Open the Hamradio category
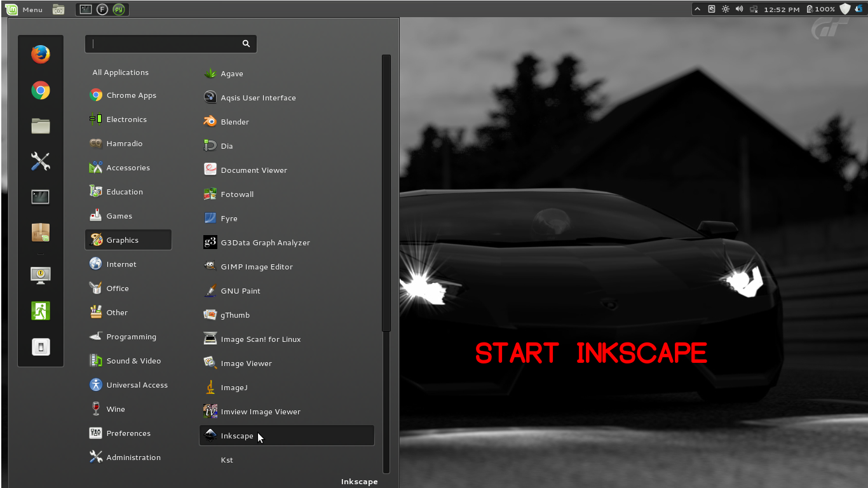The width and height of the screenshot is (868, 488). click(x=128, y=144)
